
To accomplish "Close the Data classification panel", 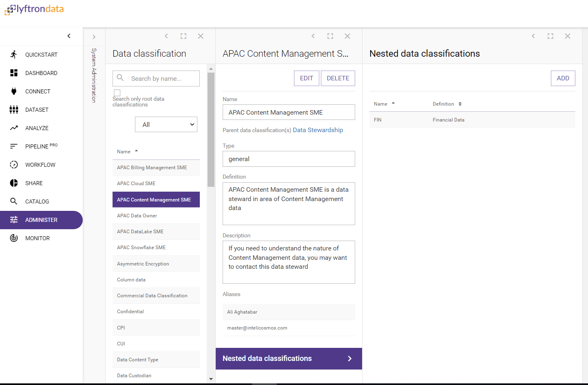I will pyautogui.click(x=201, y=36).
